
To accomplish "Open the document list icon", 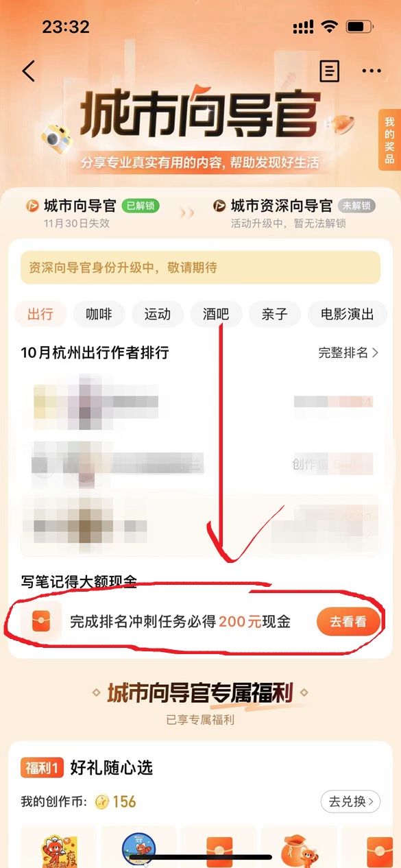I will pyautogui.click(x=329, y=71).
